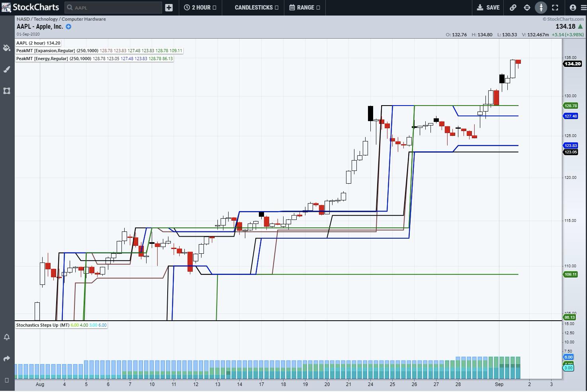Click the SAVE button
Viewport: 587px width, 392px height.
tap(488, 8)
